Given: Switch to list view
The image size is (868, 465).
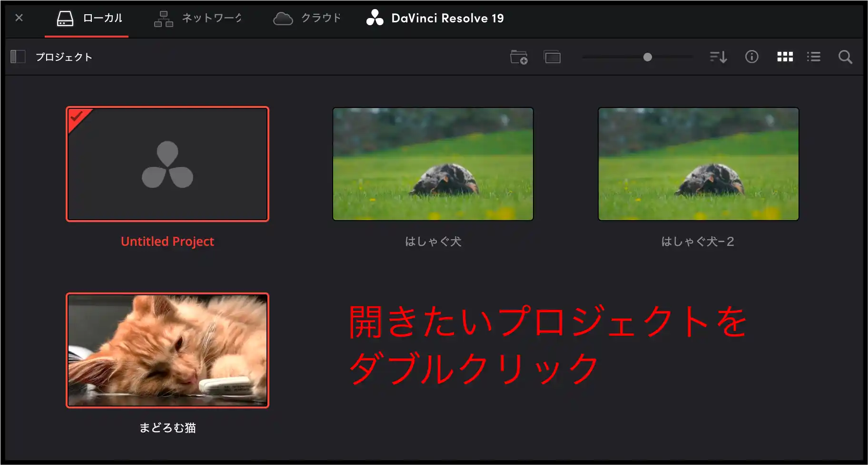Looking at the screenshot, I should 814,57.
